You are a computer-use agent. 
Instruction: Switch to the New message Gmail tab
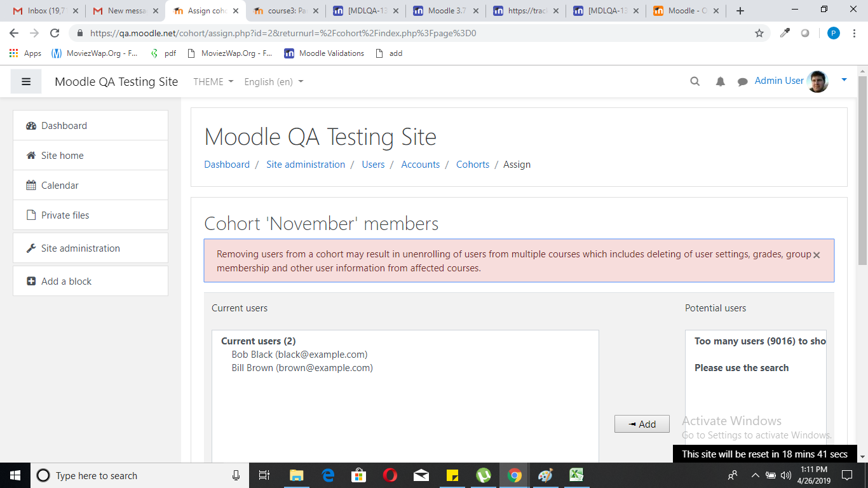click(x=125, y=11)
